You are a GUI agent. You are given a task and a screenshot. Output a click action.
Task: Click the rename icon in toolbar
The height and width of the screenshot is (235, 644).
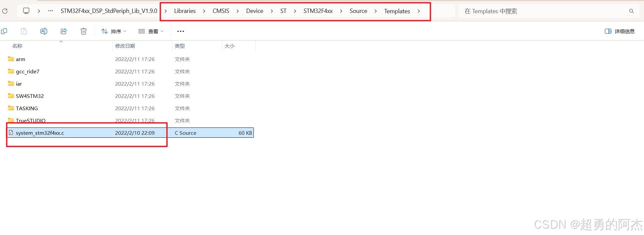43,31
